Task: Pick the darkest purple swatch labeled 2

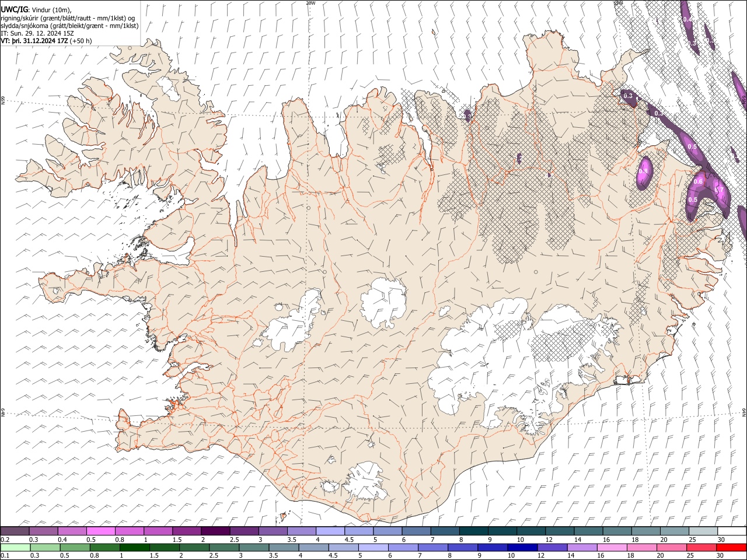Action: [x=215, y=531]
